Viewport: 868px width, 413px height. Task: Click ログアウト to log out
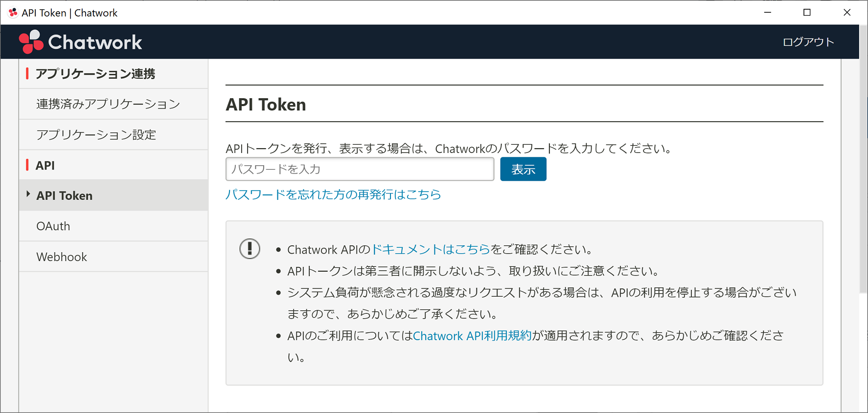pyautogui.click(x=808, y=42)
